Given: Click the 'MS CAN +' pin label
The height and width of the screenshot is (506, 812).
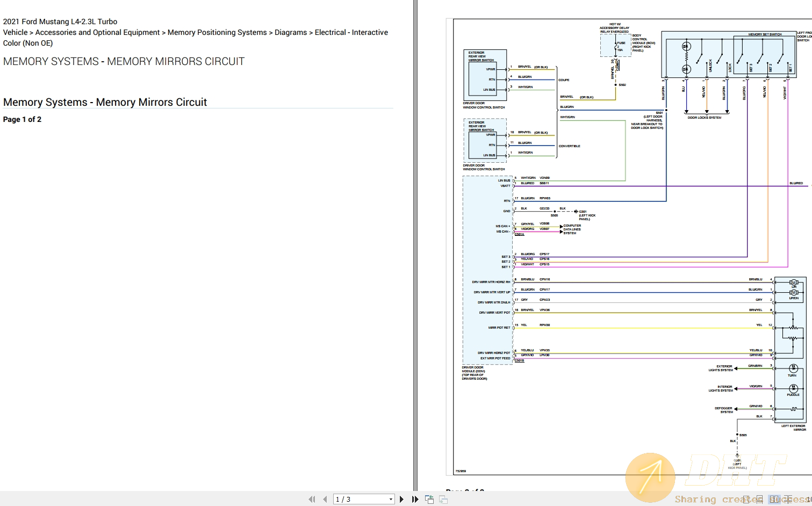Looking at the screenshot, I should [503, 226].
